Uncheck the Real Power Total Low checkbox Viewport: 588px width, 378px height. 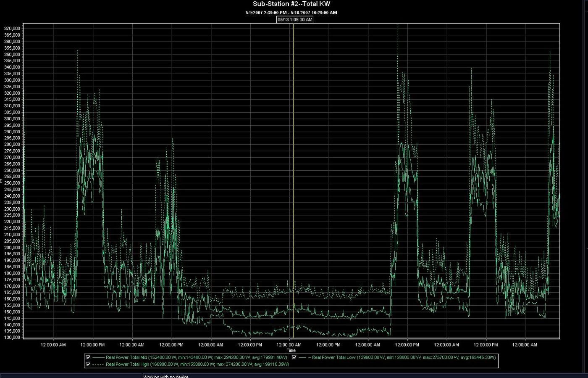pos(294,357)
